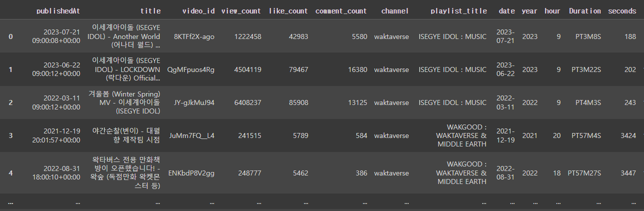Image resolution: width=644 pixels, height=211 pixels.
Task: Click video id JY-gJkMuJ94
Action: coord(194,102)
